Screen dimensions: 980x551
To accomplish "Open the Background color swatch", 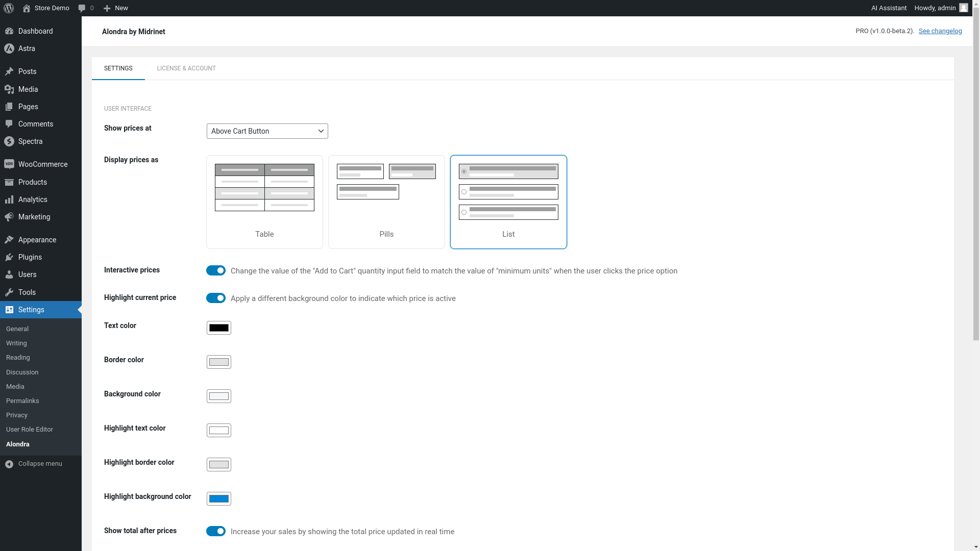I will pyautogui.click(x=219, y=396).
